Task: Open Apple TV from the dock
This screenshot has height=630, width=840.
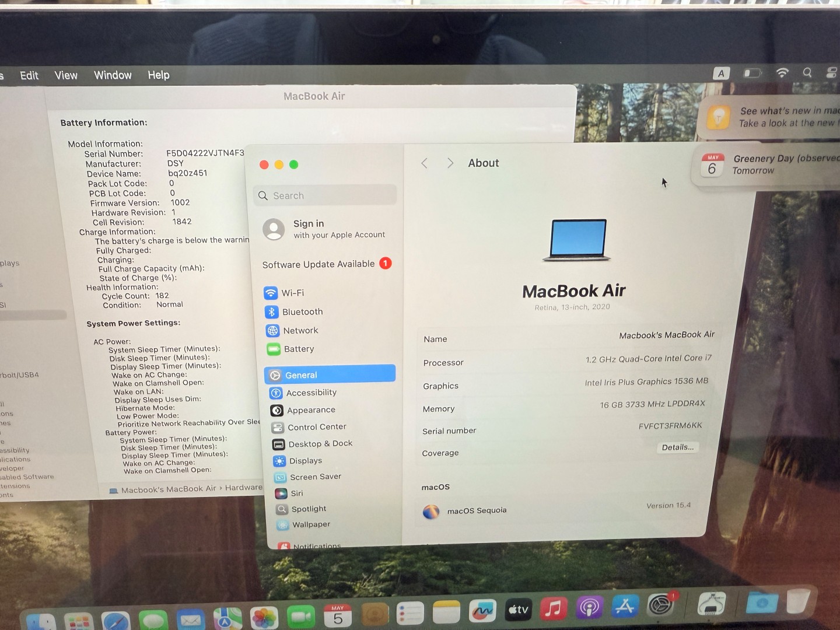Action: click(x=518, y=610)
